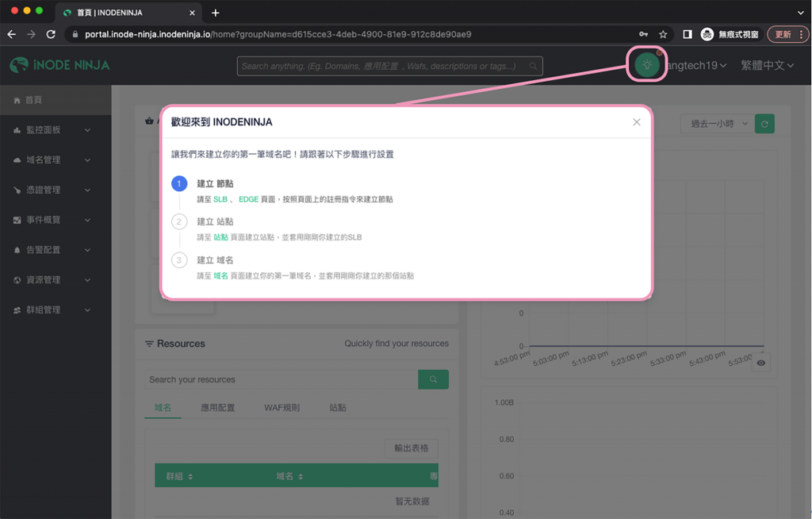812x519 pixels.
Task: Click the search magnifier in top bar
Action: [533, 66]
